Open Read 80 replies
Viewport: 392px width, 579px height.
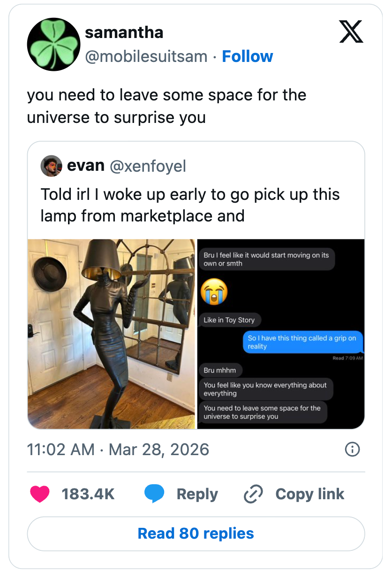pyautogui.click(x=196, y=533)
